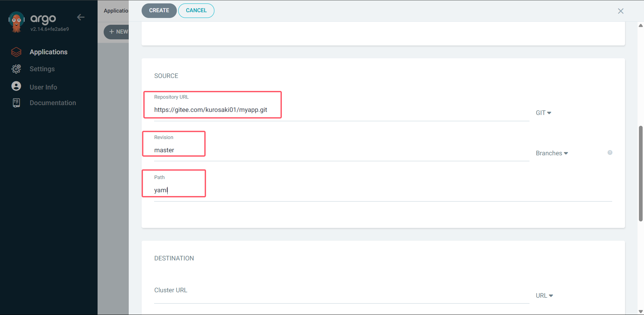Screen dimensions: 644x315
Task: Click the Argo octopus logo
Action: (16, 22)
